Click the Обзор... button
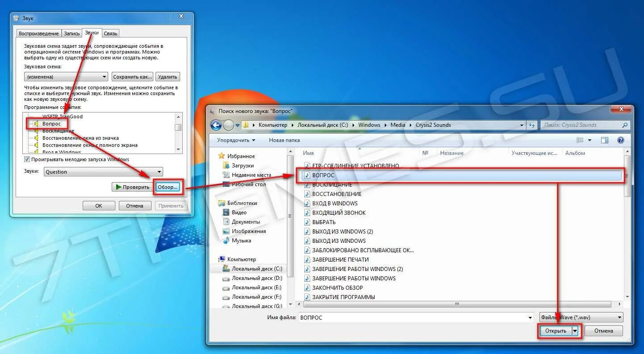The height and width of the screenshot is (354, 644). tap(168, 187)
